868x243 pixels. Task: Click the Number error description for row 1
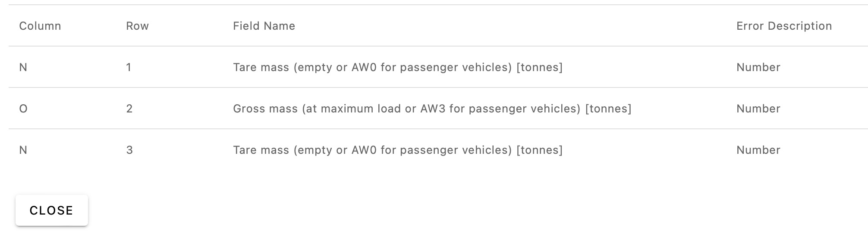tap(758, 67)
